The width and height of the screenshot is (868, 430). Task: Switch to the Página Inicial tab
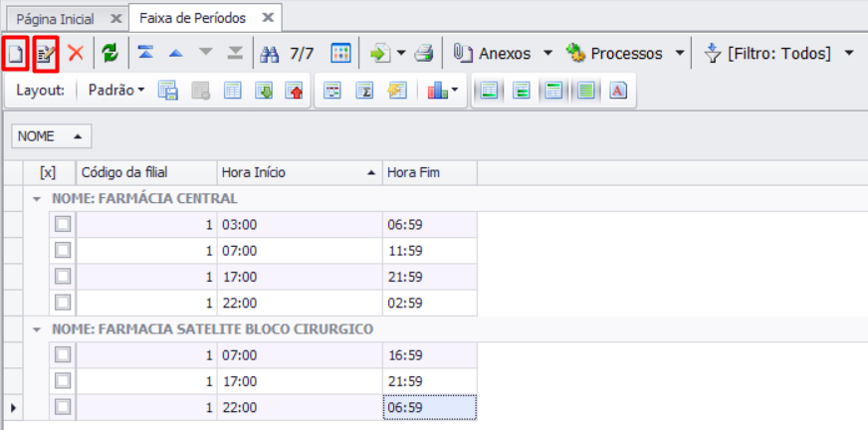56,18
